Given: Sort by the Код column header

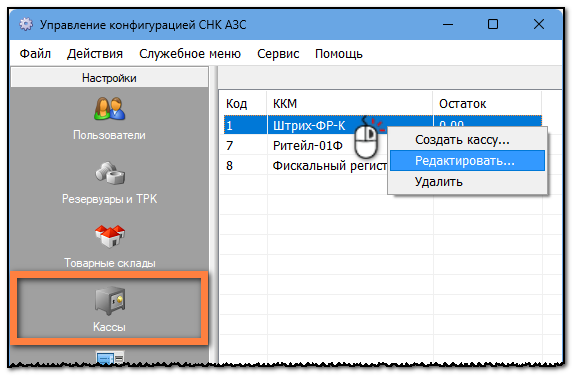Looking at the screenshot, I should click(x=243, y=104).
